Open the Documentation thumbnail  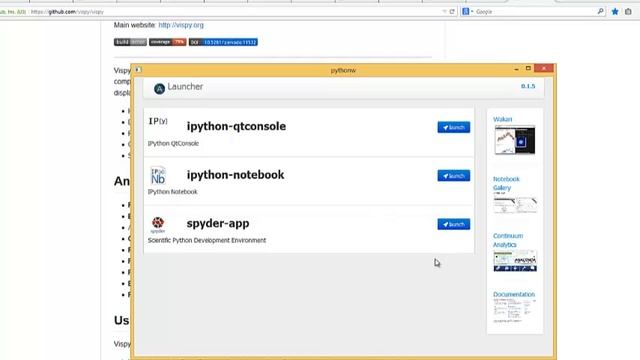(514, 311)
